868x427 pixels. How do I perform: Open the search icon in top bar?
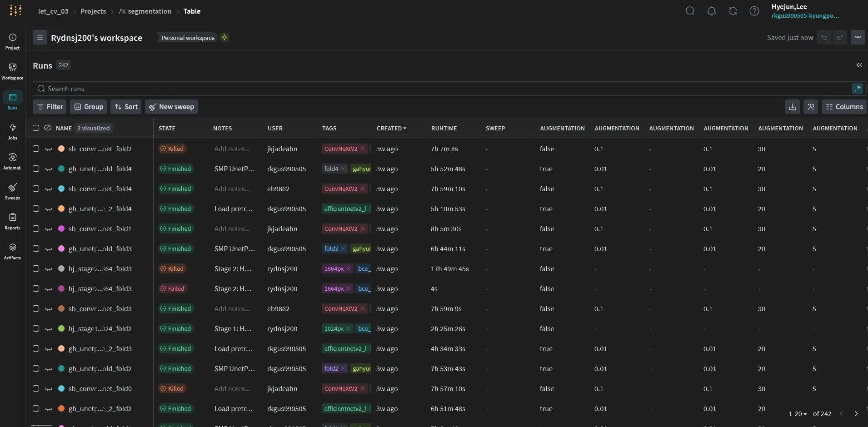(x=690, y=11)
